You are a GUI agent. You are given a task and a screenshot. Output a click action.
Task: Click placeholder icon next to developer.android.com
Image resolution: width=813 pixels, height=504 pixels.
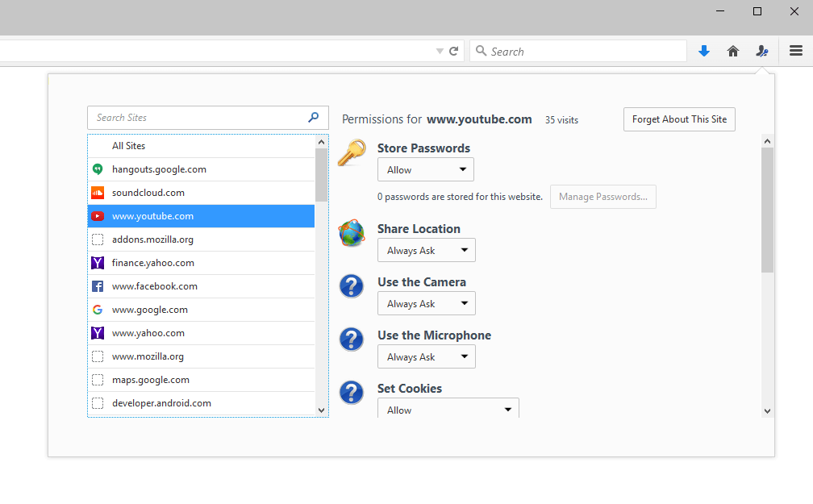(x=98, y=403)
